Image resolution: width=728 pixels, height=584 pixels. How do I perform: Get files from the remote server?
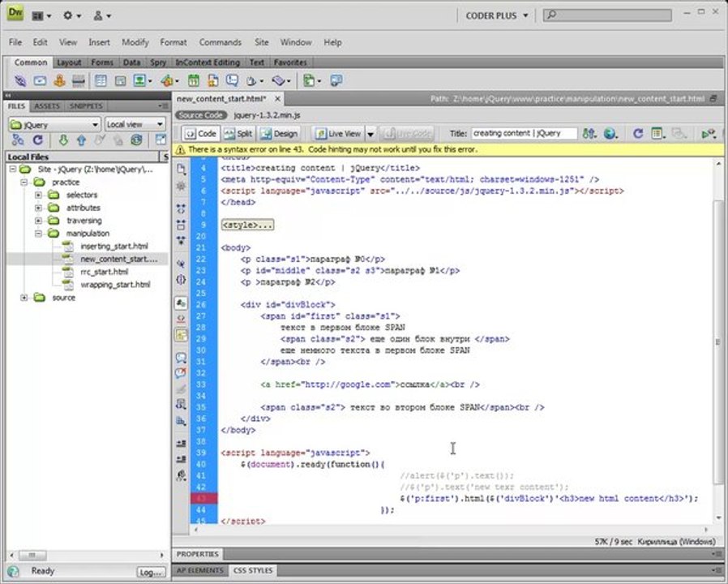tap(63, 140)
